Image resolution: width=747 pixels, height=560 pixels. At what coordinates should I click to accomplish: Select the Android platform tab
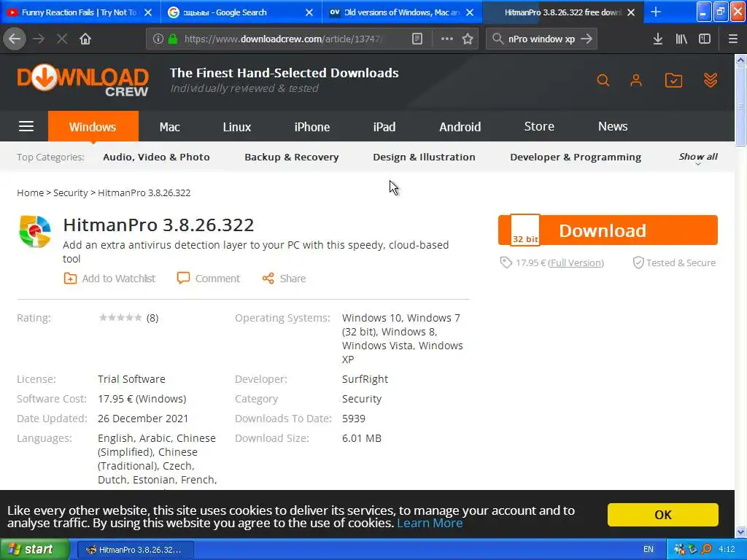point(460,127)
